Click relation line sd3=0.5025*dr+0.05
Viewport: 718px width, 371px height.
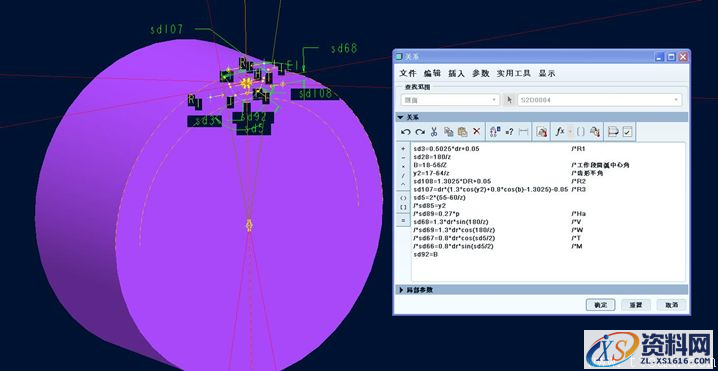point(446,149)
